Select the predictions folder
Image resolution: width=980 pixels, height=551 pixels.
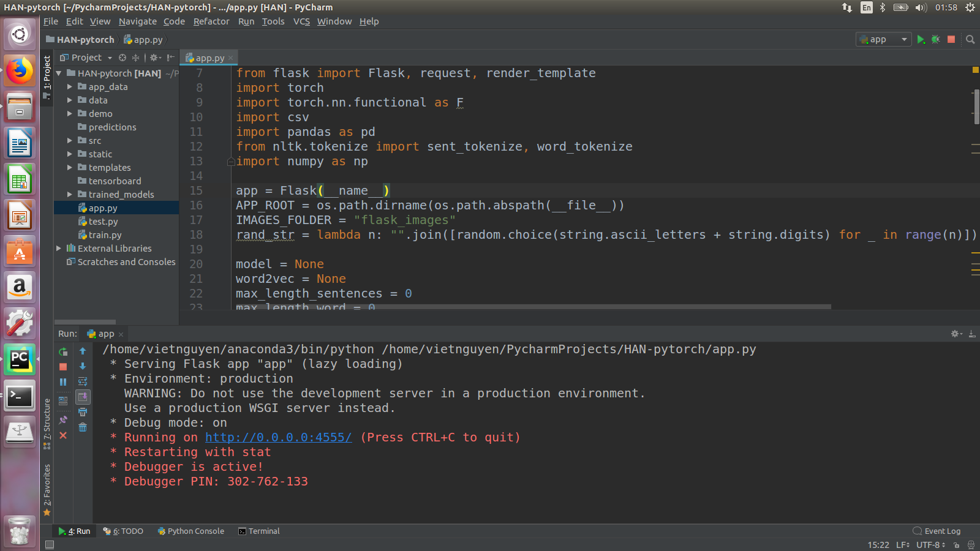pos(112,127)
